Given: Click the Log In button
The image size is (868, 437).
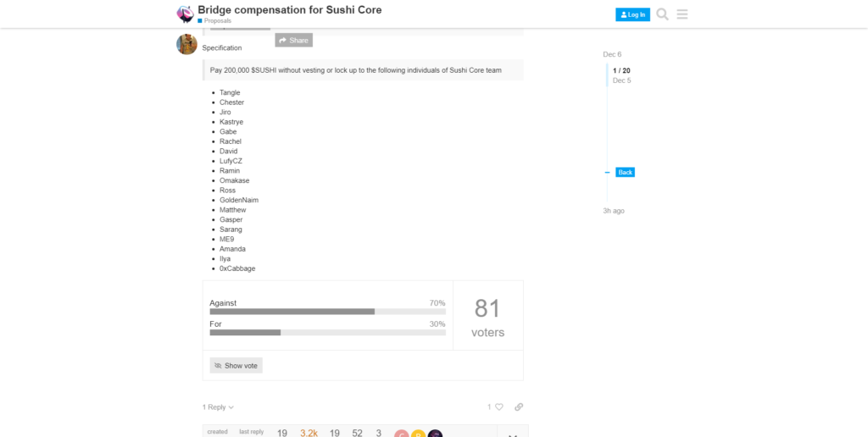Looking at the screenshot, I should (x=632, y=15).
